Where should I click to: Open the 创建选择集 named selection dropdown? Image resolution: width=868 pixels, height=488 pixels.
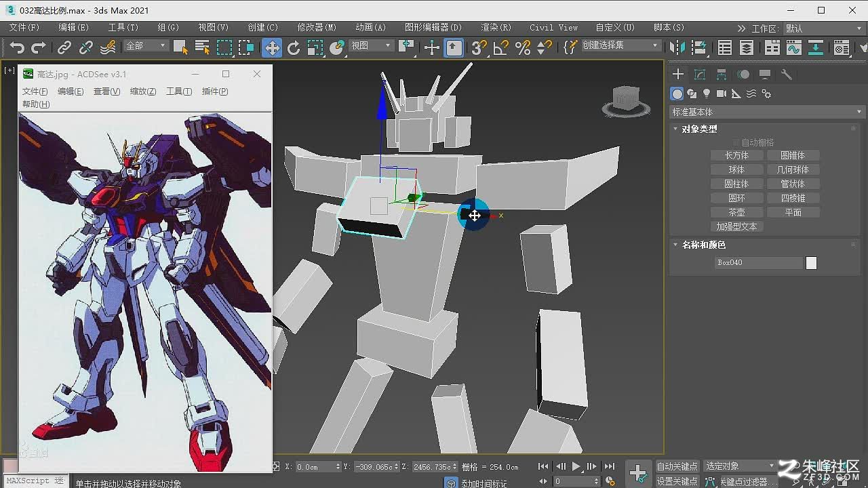pyautogui.click(x=621, y=45)
